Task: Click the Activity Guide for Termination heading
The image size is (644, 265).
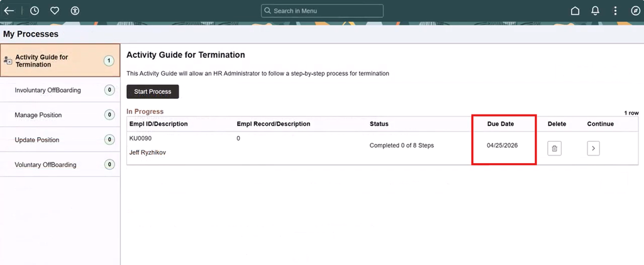Action: click(x=186, y=55)
